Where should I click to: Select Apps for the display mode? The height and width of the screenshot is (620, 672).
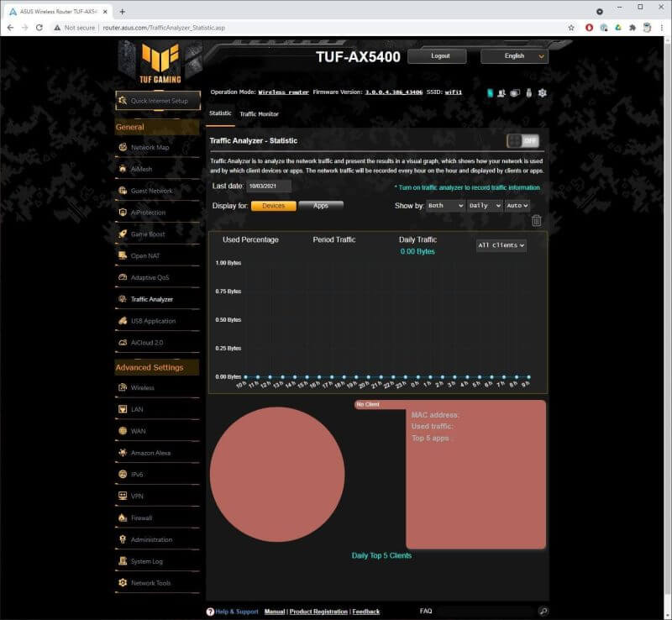[x=321, y=206]
